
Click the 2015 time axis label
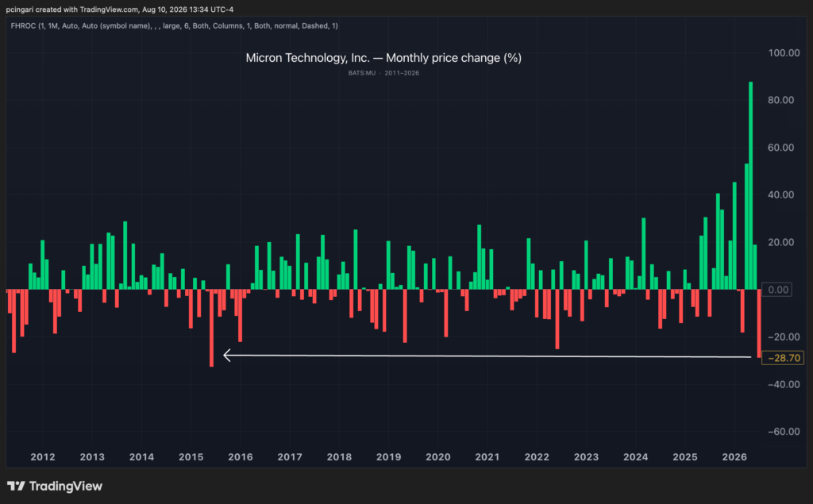[x=191, y=457]
